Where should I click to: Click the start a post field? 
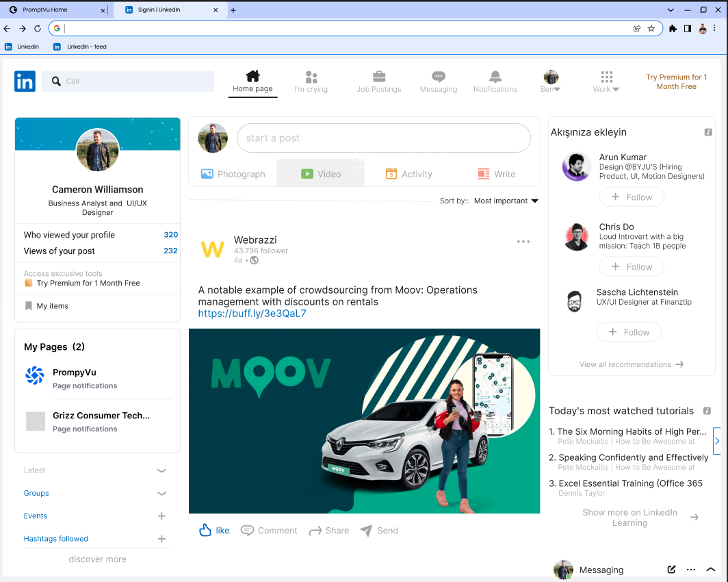pos(383,138)
